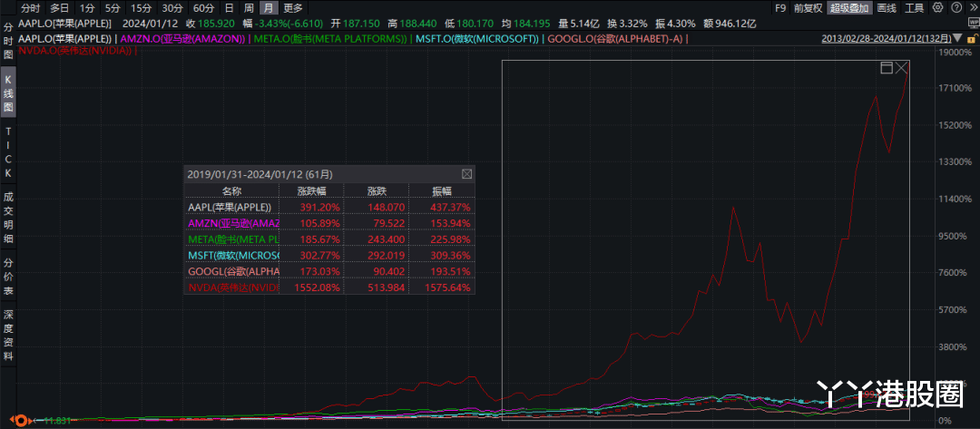Click the GOOGL.O legend label
Image resolution: width=980 pixels, height=429 pixels.
coord(615,39)
